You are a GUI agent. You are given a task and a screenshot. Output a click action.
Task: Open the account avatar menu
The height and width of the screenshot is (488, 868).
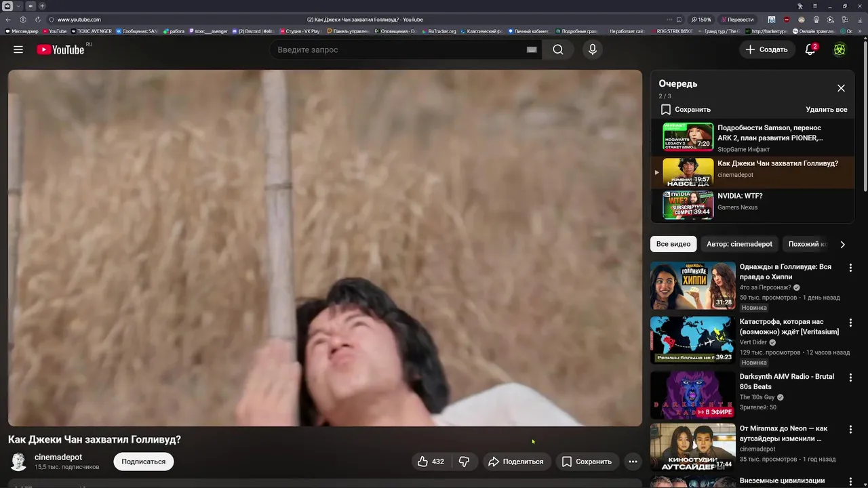point(840,49)
